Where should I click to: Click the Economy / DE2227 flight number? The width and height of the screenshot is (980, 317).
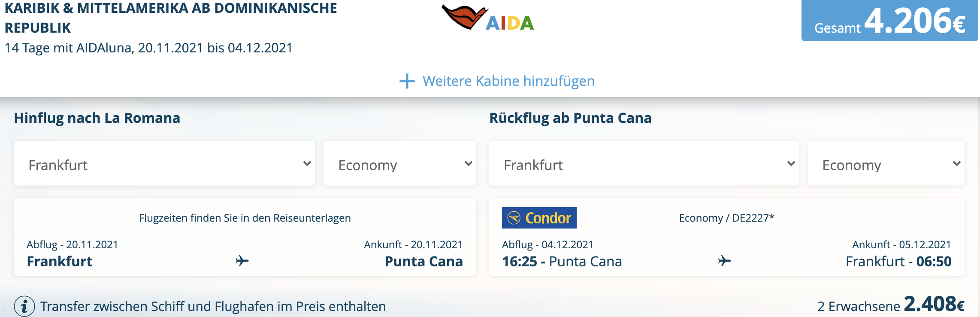726,218
